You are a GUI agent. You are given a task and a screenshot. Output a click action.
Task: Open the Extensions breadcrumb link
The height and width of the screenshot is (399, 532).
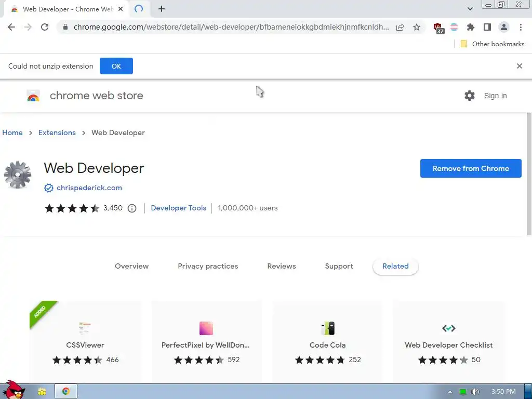(57, 132)
